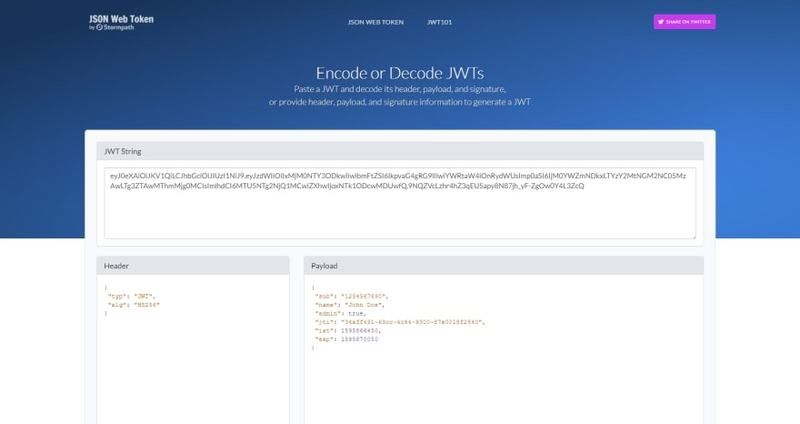Click the Encode or Decode JWTs heading
800x424 pixels.
400,72
